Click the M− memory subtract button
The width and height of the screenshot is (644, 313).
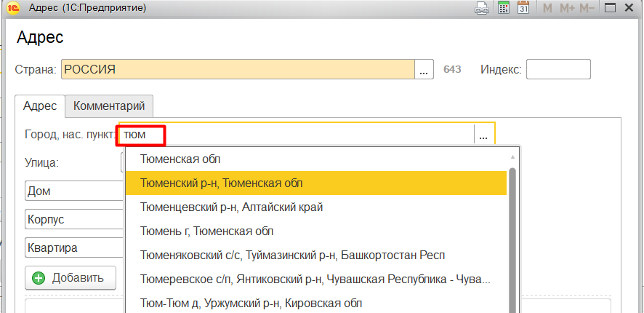pos(588,9)
